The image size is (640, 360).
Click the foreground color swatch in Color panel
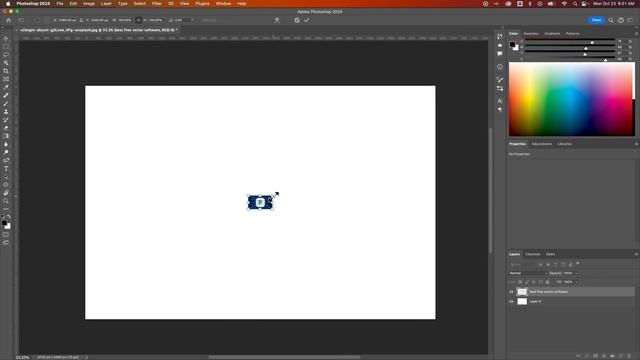513,45
